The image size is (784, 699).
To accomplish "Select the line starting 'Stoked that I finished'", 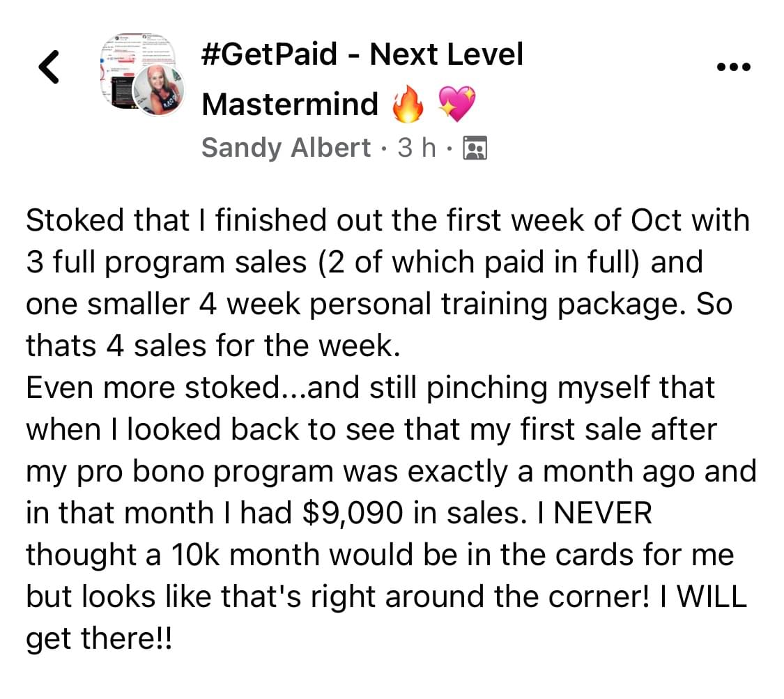I will (388, 220).
